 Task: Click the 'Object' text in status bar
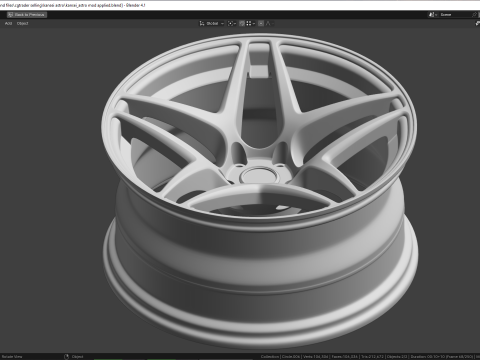(77, 357)
